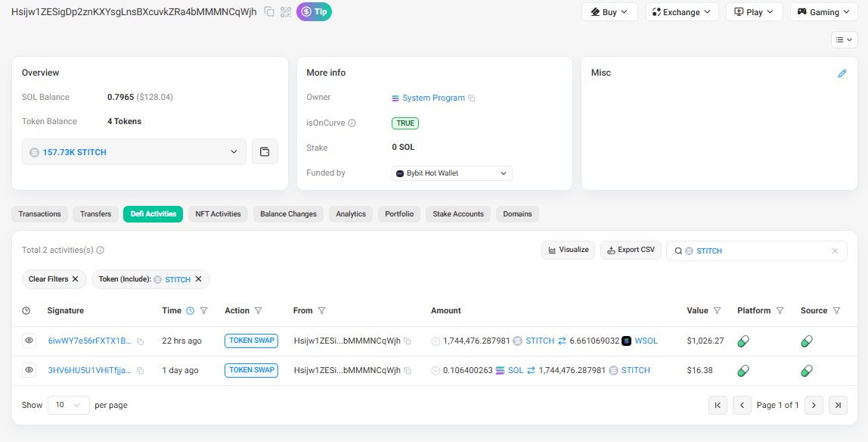Open the Gaming dropdown menu
The image size is (868, 442).
coord(824,11)
